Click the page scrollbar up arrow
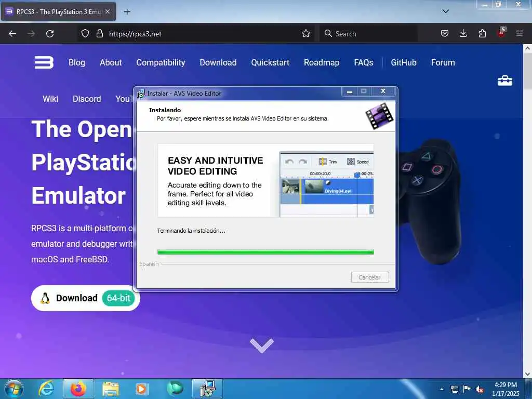Image resolution: width=532 pixels, height=399 pixels. pyautogui.click(x=528, y=48)
